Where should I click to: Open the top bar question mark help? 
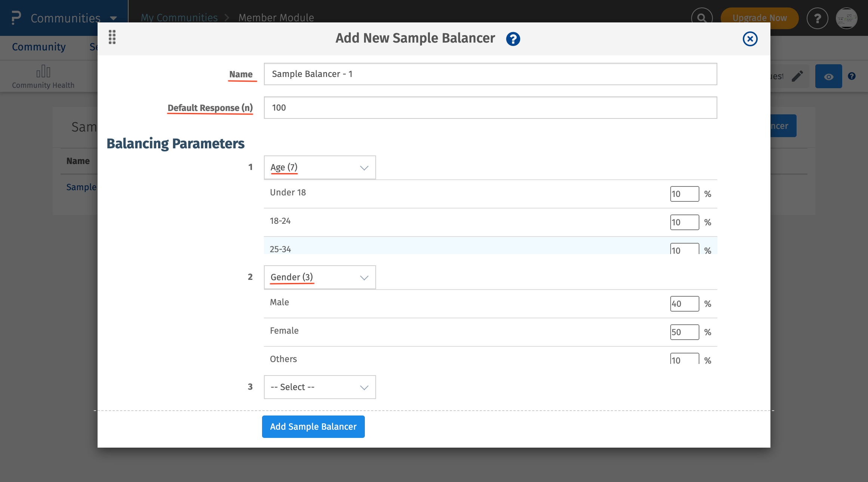click(817, 18)
